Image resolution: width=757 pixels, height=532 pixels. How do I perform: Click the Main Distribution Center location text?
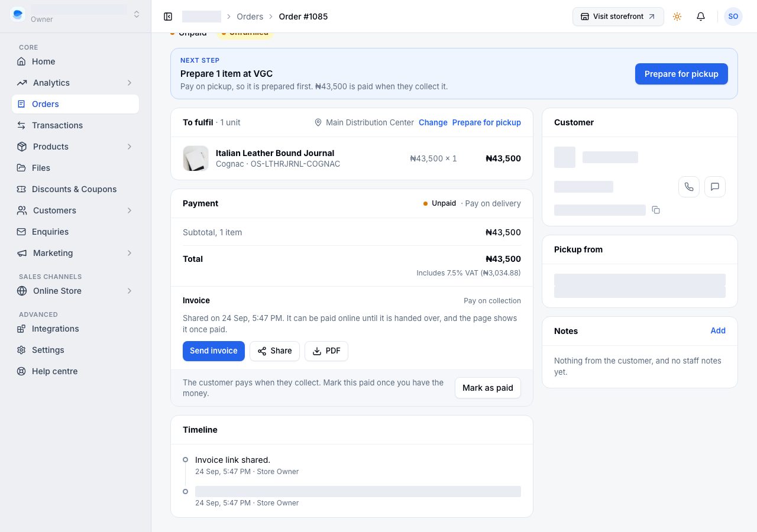click(370, 122)
